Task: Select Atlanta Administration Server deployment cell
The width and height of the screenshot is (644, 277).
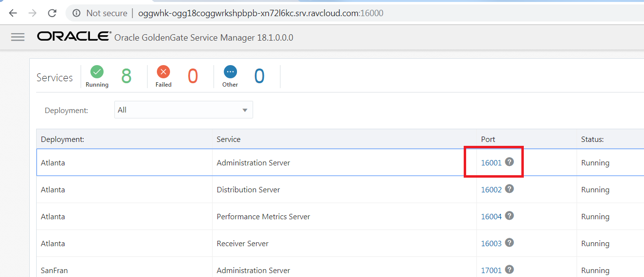Action: [124, 162]
